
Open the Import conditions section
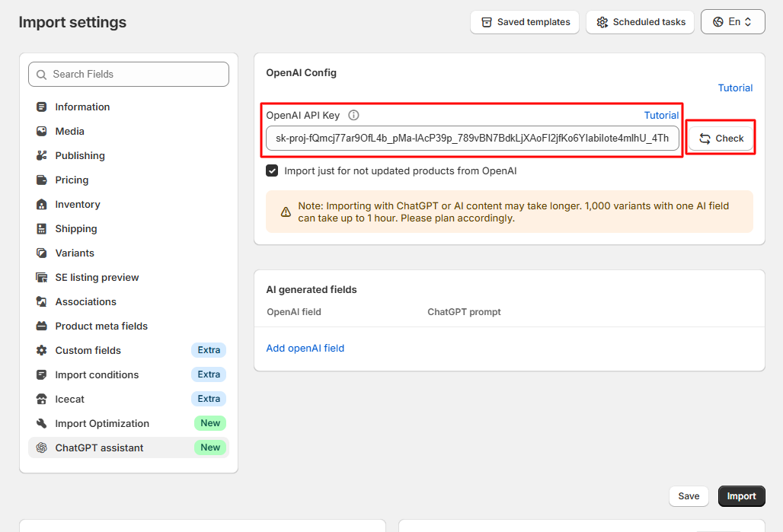(x=129, y=374)
